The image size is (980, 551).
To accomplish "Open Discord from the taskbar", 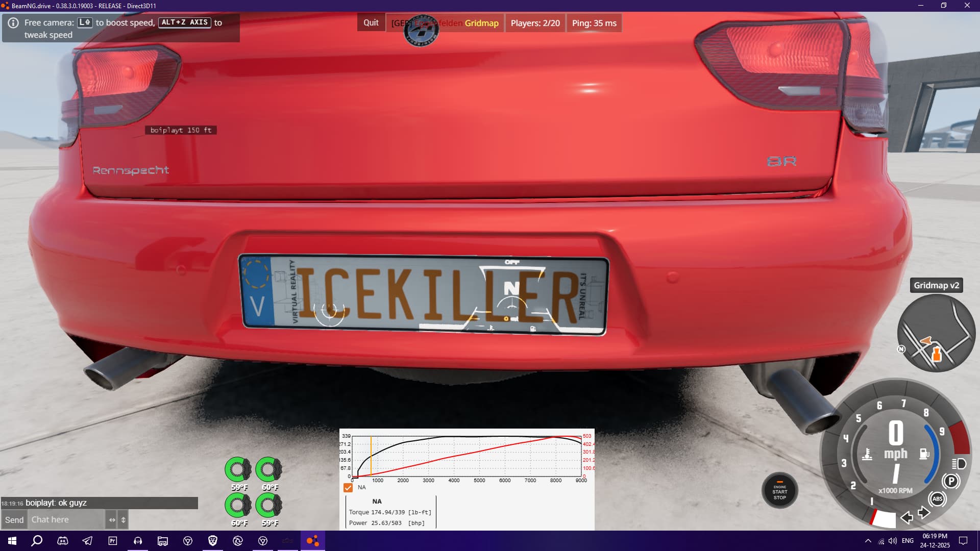I will tap(62, 541).
